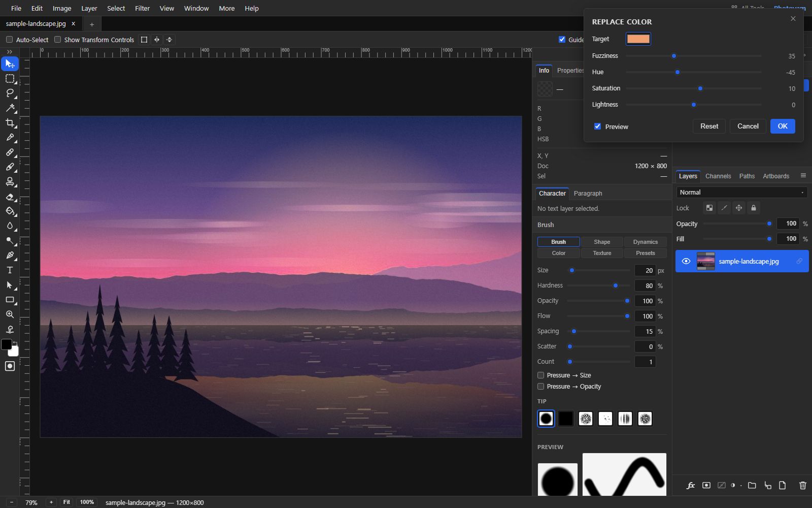This screenshot has width=812, height=508.
Task: Pick the Magic Wand tool
Action: click(10, 108)
